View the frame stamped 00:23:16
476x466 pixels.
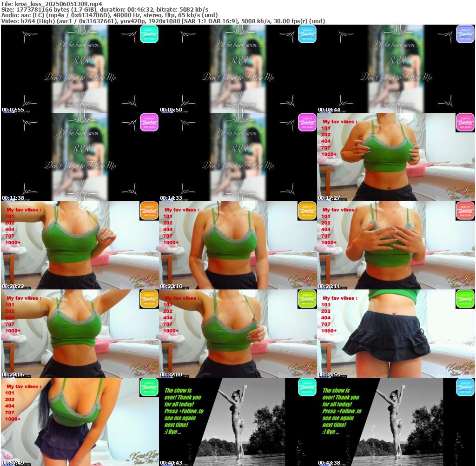tap(238, 245)
